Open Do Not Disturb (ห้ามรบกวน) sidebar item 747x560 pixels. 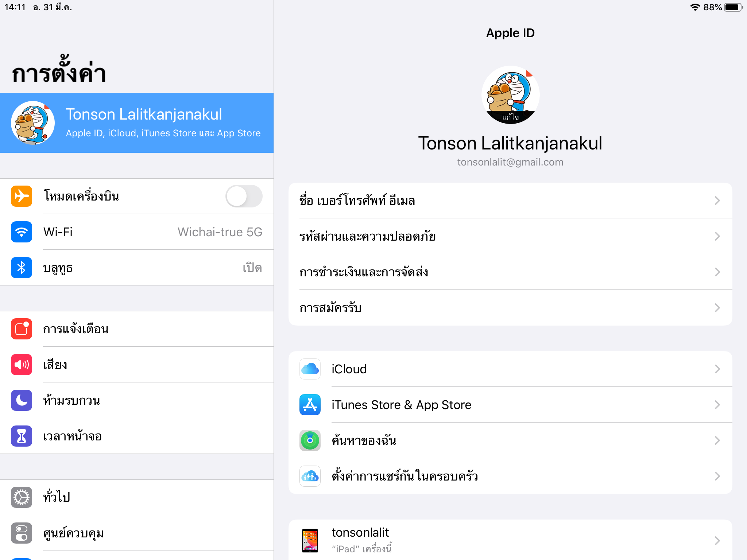coord(137,400)
